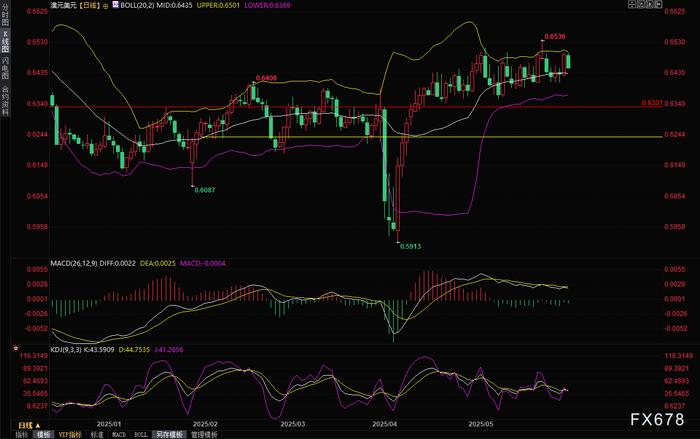Select the 模板 bottom tab

(x=43, y=435)
